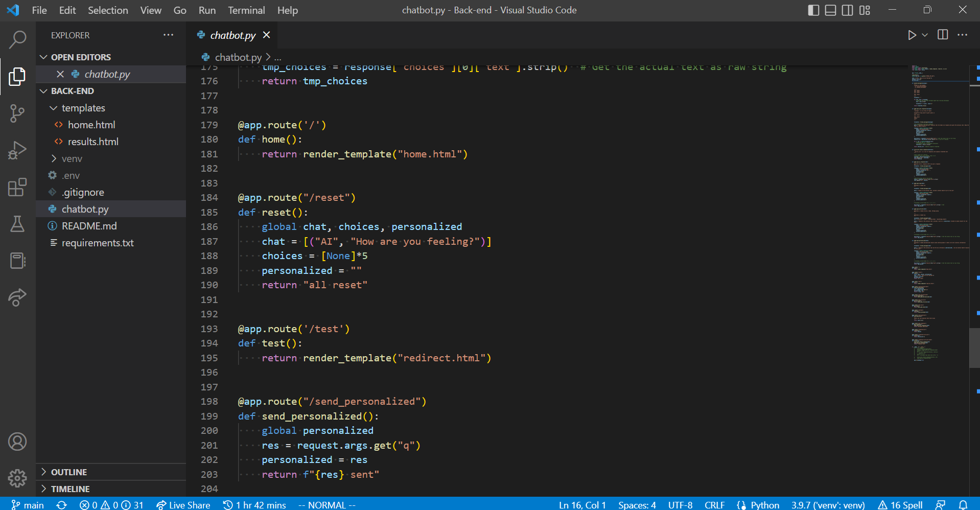Expand the TIMELINE section

(111, 489)
